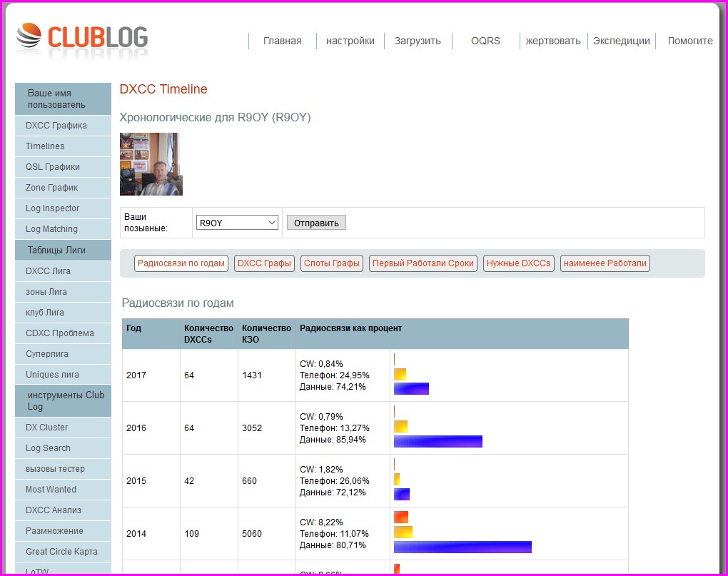Screen dimensions: 728x576
Task: Select Most Wanted in the sidebar
Action: [51, 490]
